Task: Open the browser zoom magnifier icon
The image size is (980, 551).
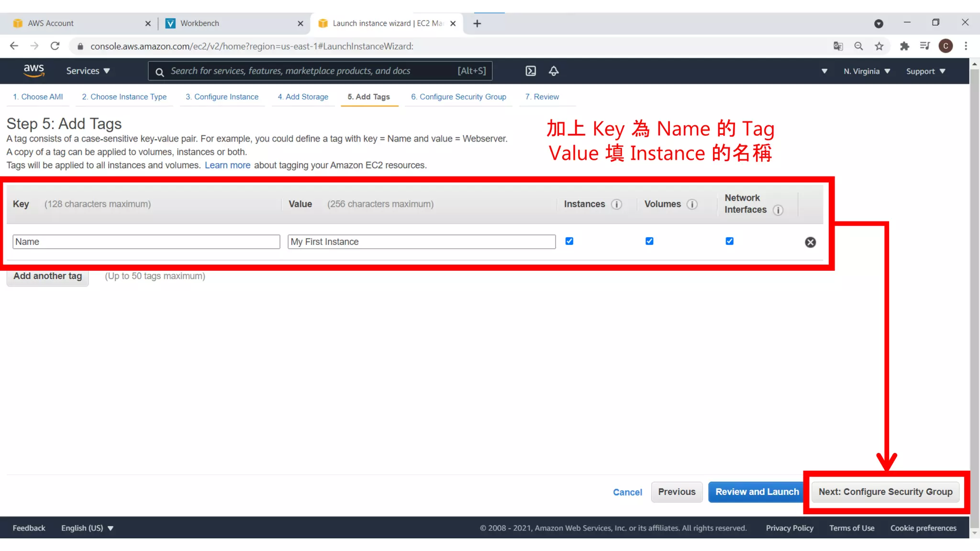Action: 858,46
